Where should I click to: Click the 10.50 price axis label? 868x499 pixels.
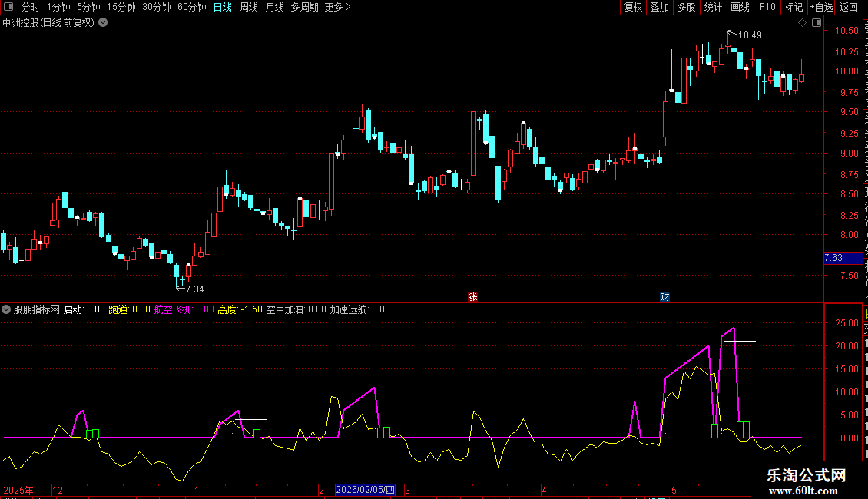tap(846, 31)
